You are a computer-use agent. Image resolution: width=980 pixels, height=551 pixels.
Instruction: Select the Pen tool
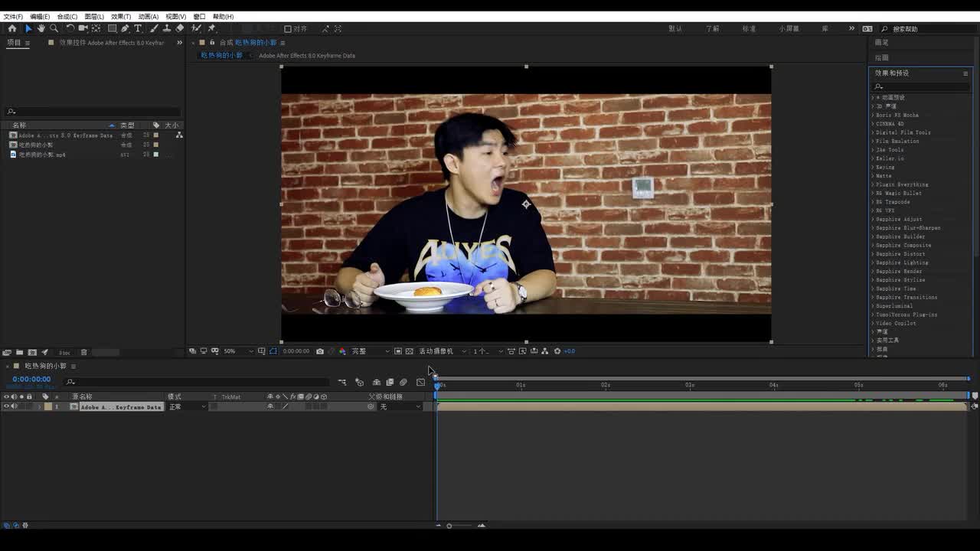click(x=125, y=28)
